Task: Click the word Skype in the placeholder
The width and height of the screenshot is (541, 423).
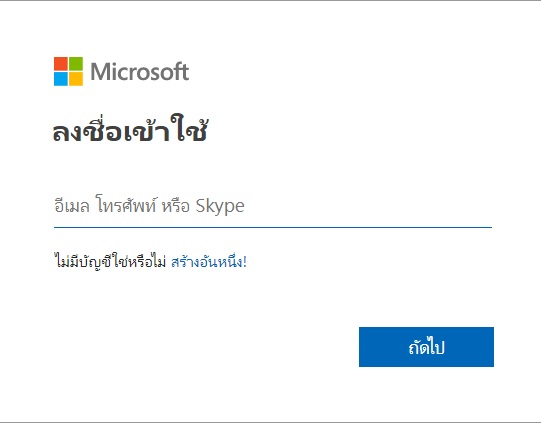Action: pos(220,207)
